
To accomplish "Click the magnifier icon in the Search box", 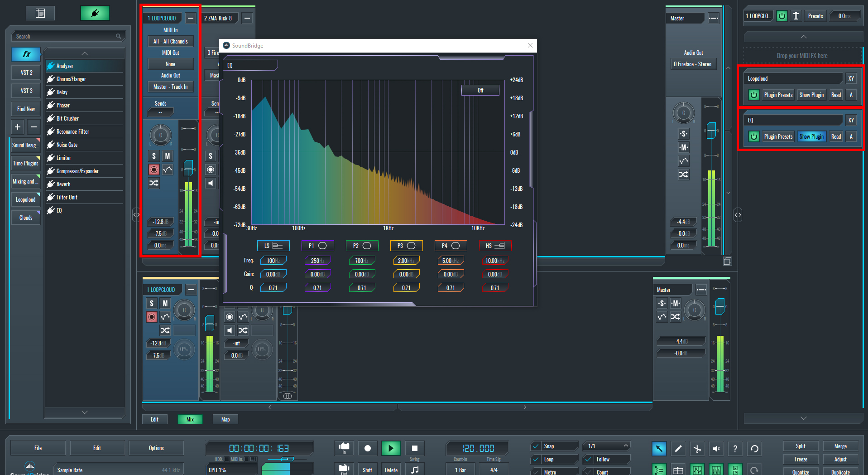I will [119, 36].
